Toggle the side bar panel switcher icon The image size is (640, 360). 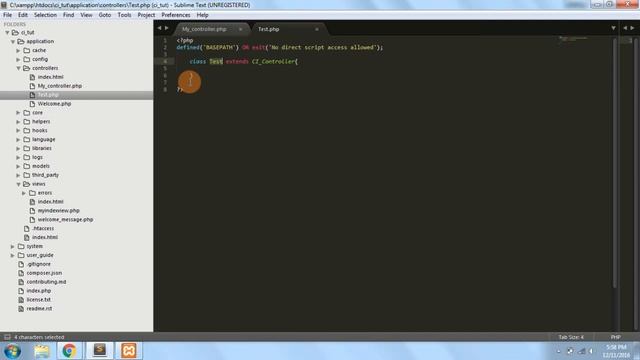point(7,337)
